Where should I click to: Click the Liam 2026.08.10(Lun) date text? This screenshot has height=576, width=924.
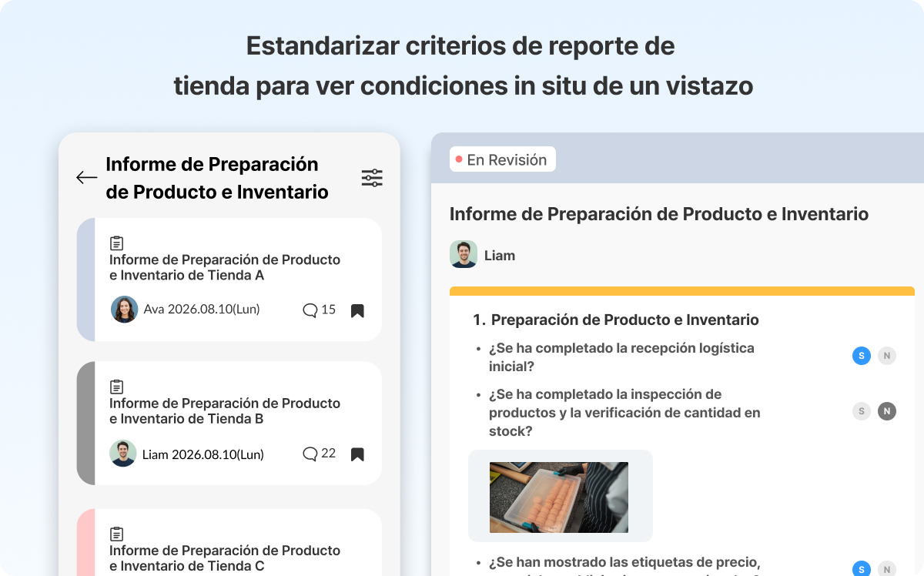tap(203, 454)
